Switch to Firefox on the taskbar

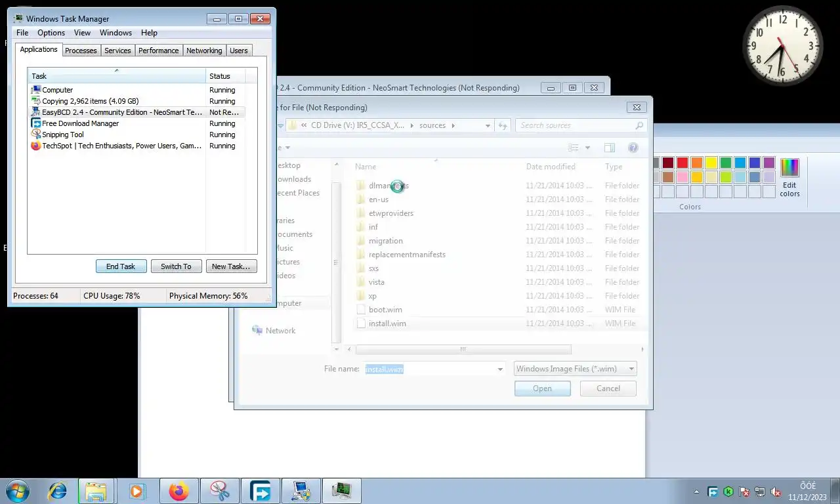[178, 491]
